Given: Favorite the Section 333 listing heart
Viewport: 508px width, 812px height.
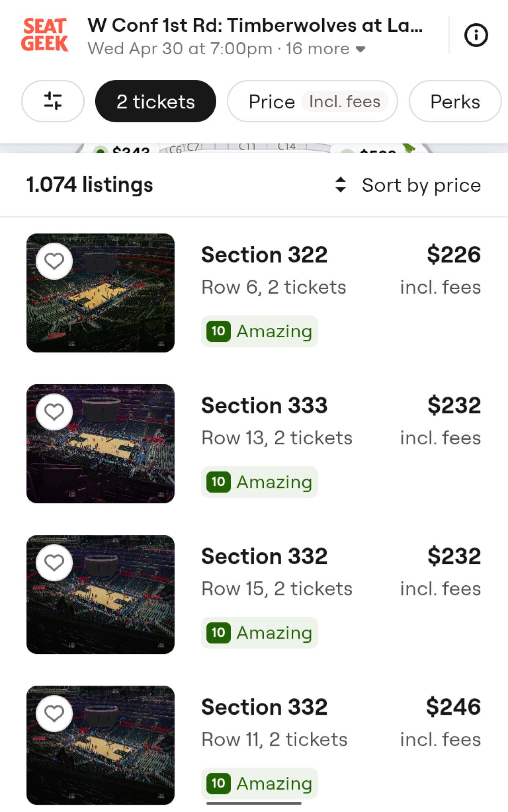Looking at the screenshot, I should tap(54, 412).
